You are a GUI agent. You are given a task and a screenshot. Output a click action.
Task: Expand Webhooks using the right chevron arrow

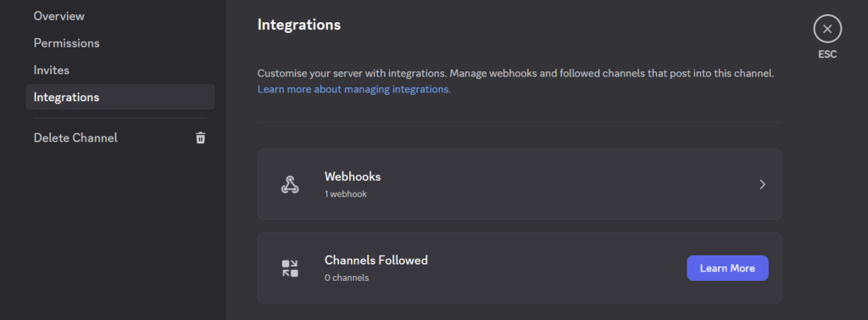pos(762,184)
